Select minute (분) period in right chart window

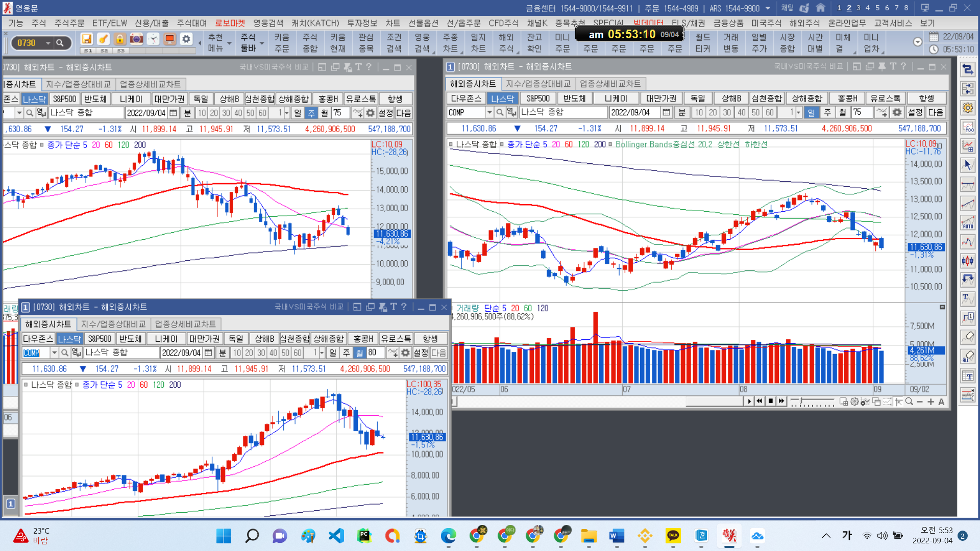click(682, 112)
